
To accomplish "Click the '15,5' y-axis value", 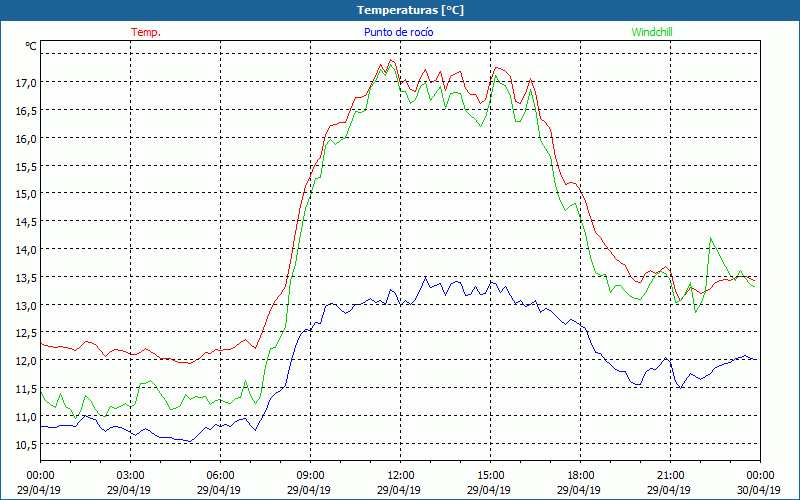I will click(x=26, y=166).
